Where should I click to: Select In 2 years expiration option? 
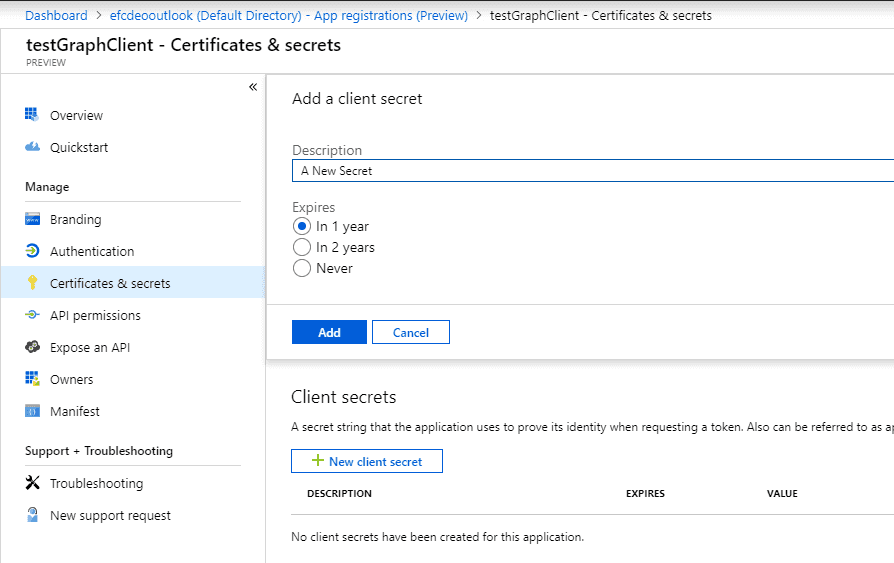[302, 248]
